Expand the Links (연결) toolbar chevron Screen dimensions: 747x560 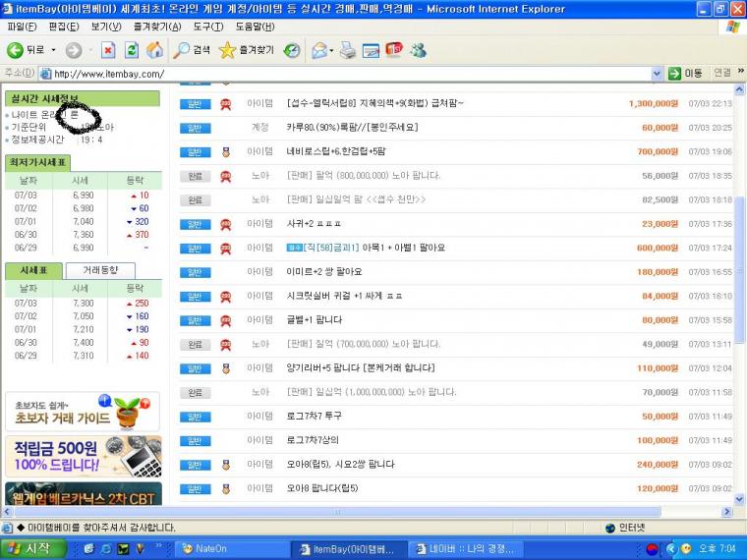coord(741,72)
